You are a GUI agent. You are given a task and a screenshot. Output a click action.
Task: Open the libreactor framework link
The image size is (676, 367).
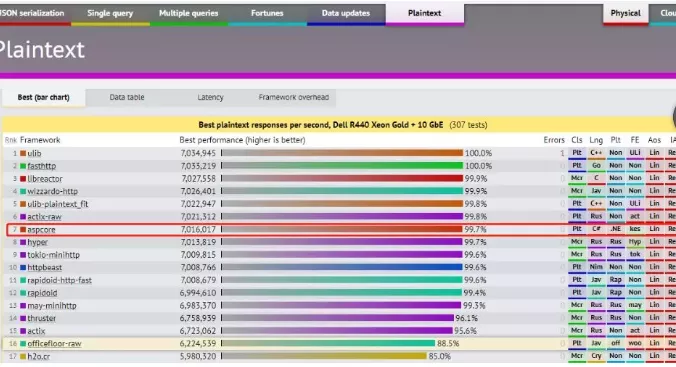[x=45, y=179]
